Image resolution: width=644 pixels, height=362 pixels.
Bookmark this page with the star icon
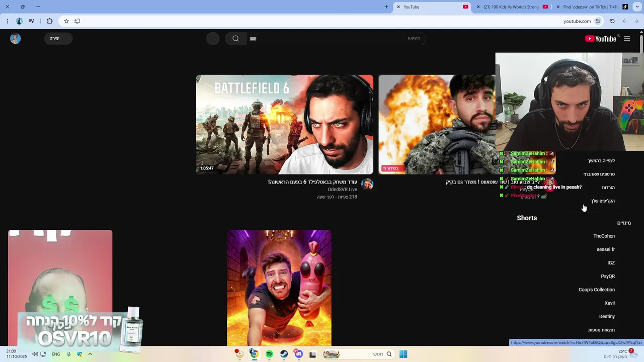pos(66,21)
